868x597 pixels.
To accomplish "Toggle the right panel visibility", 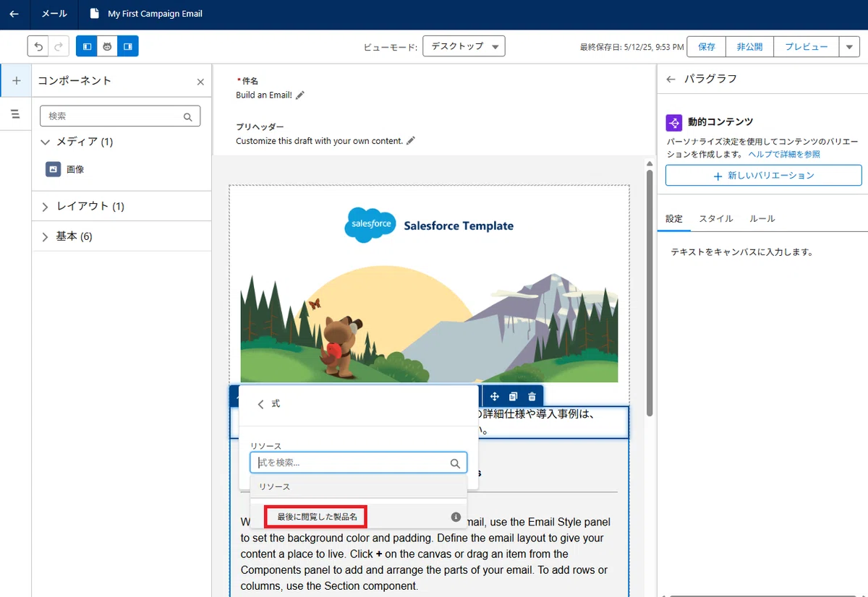I will coord(128,46).
